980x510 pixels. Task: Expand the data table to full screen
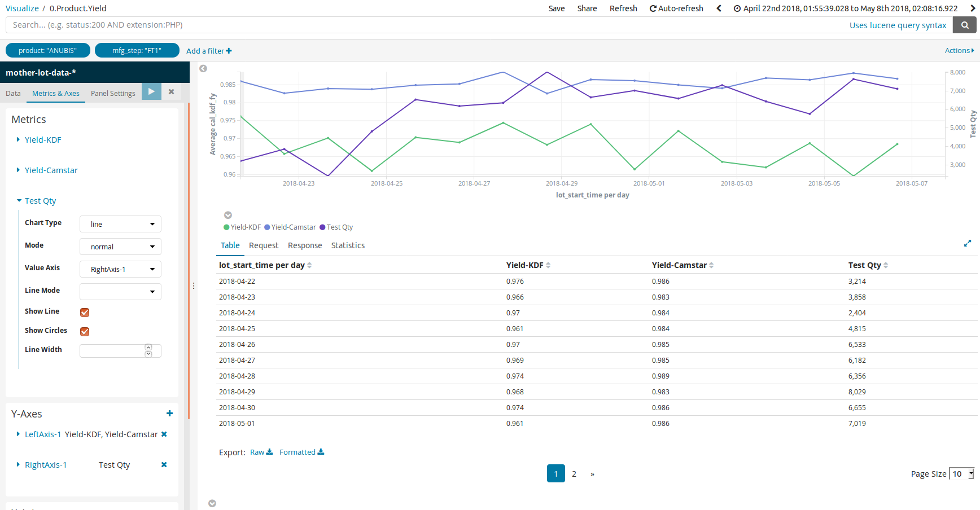968,243
